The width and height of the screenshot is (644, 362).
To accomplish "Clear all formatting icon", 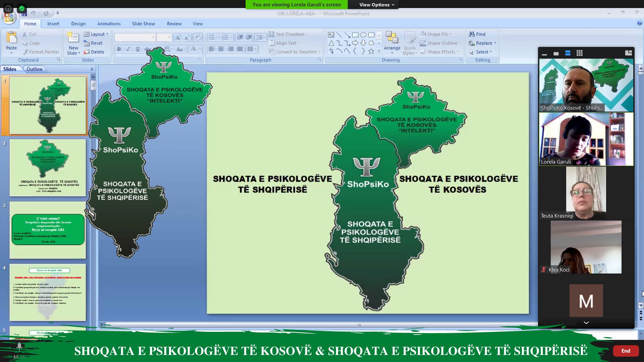I will (198, 37).
